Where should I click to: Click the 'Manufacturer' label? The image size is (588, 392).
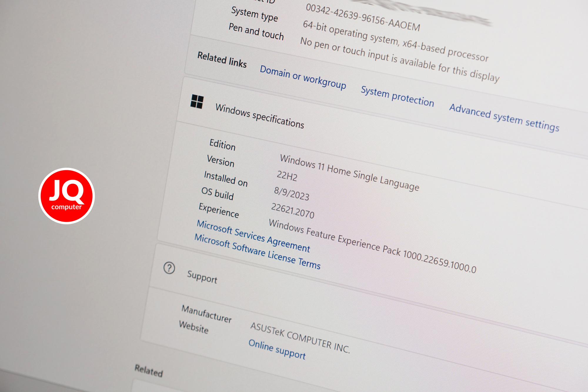pos(206,314)
